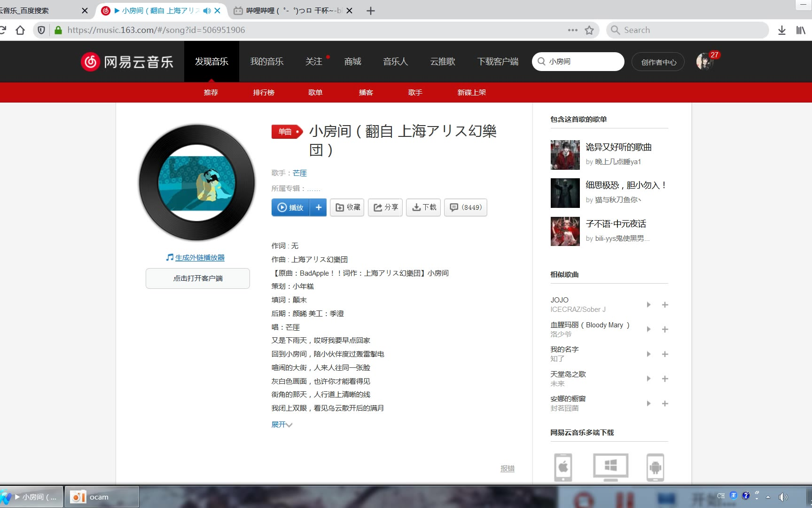
Task: Click the taskbar volume speaker icon
Action: tap(783, 497)
